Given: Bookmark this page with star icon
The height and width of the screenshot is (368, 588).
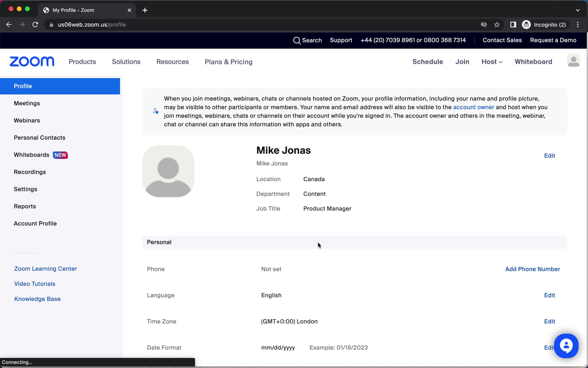Looking at the screenshot, I should pos(497,25).
